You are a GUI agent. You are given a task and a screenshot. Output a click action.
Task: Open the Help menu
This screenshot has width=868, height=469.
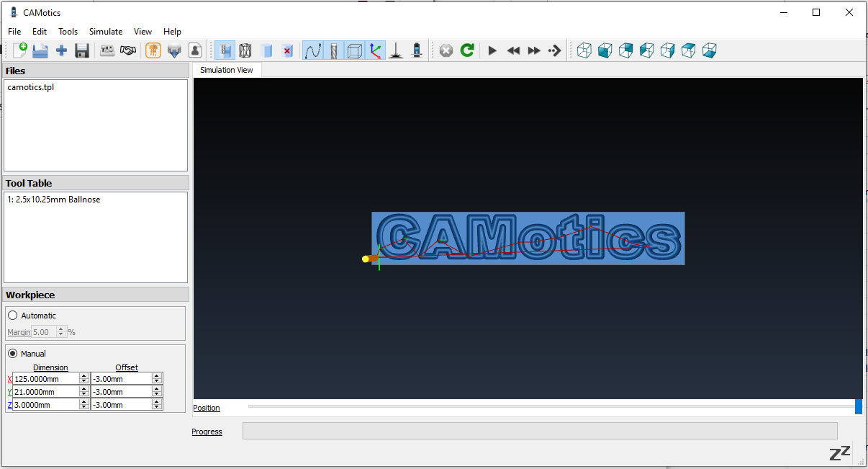click(x=172, y=32)
